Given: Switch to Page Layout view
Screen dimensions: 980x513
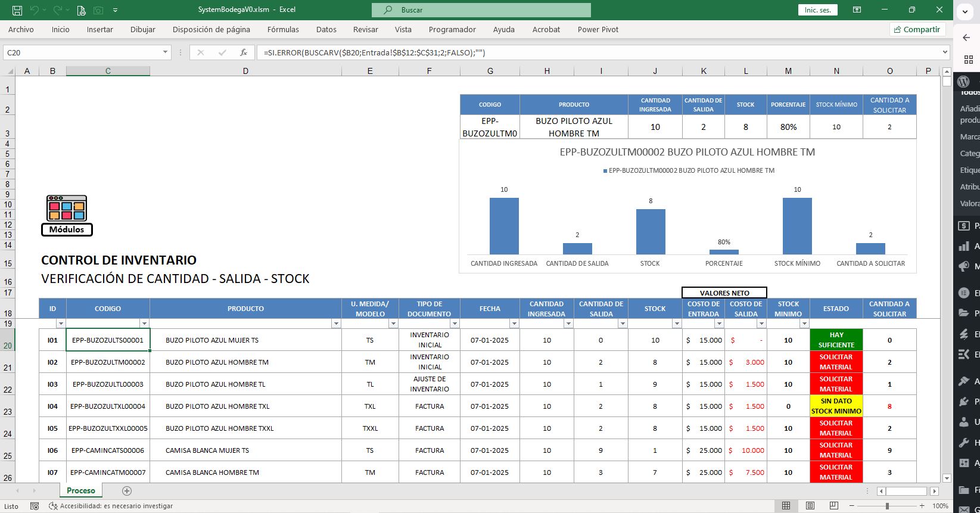Looking at the screenshot, I should (810, 506).
